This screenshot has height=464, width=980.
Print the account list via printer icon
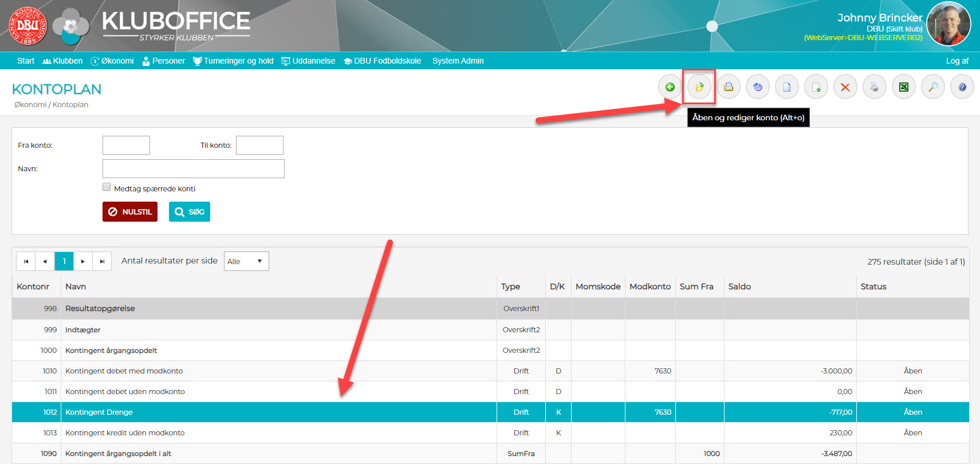click(874, 87)
